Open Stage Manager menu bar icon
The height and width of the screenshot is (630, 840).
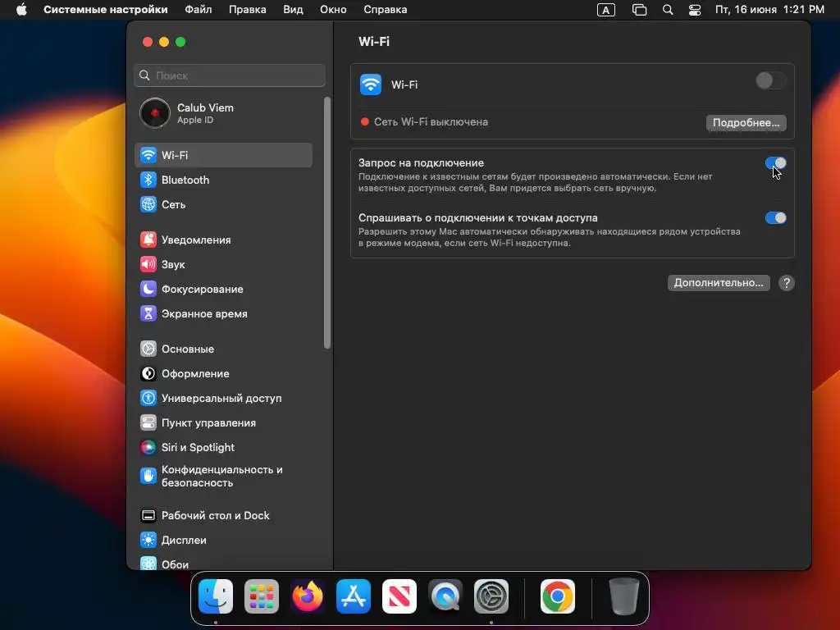click(x=639, y=10)
